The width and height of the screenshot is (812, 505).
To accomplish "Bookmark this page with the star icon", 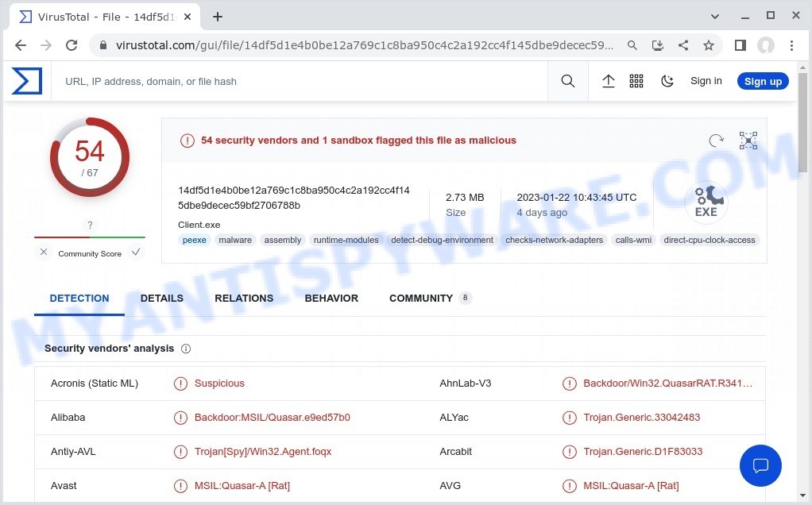I will click(x=709, y=45).
